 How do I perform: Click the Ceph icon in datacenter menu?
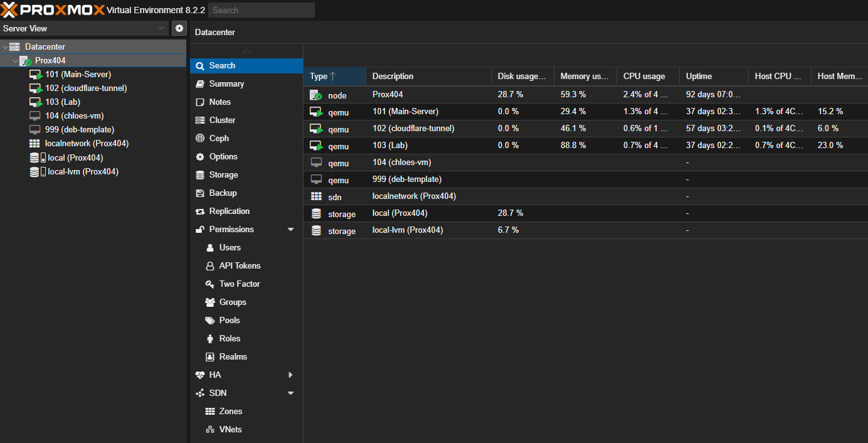coord(200,139)
